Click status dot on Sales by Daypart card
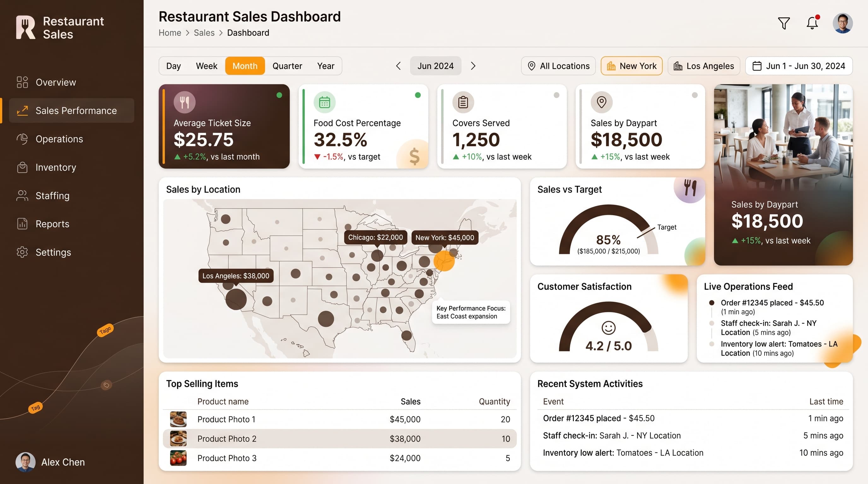The width and height of the screenshot is (868, 484). tap(695, 95)
